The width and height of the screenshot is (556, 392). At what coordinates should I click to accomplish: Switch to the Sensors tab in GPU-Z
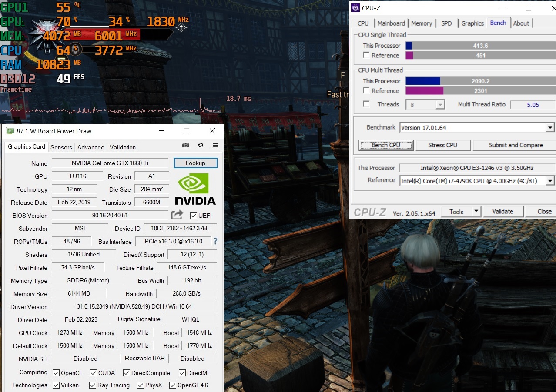coord(61,147)
